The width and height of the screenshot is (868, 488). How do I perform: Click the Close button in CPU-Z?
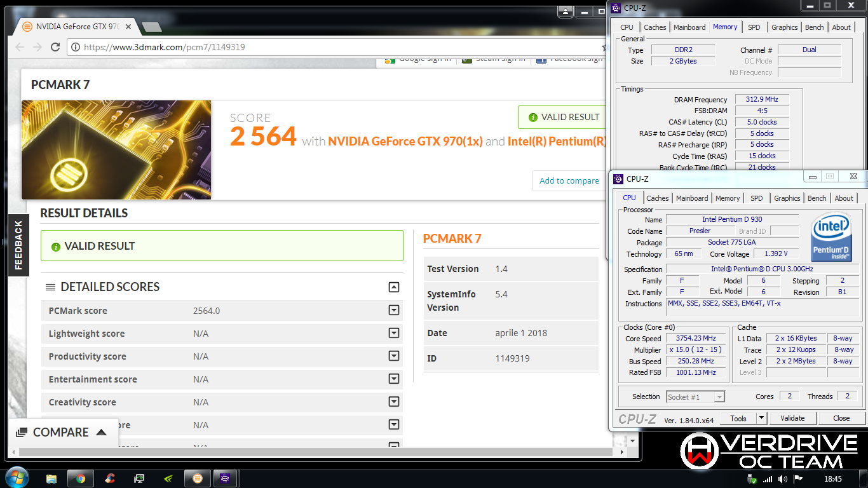(841, 418)
